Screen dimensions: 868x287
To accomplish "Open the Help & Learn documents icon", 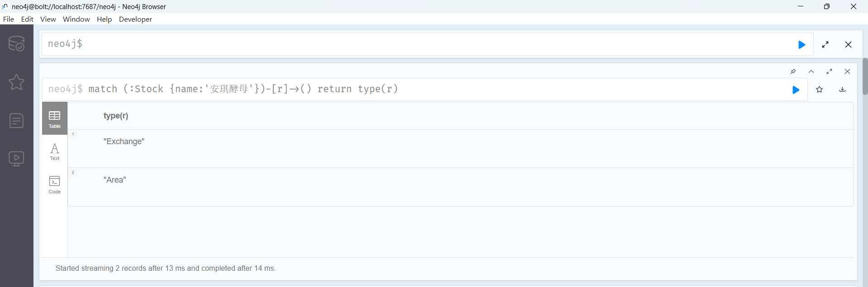I will point(16,121).
